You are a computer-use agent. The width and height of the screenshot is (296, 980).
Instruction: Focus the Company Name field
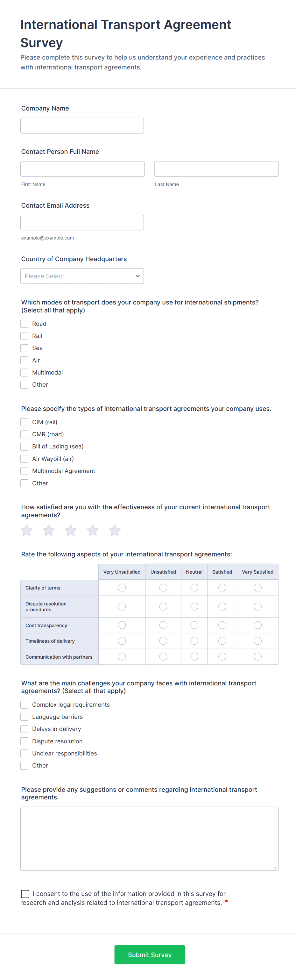82,125
